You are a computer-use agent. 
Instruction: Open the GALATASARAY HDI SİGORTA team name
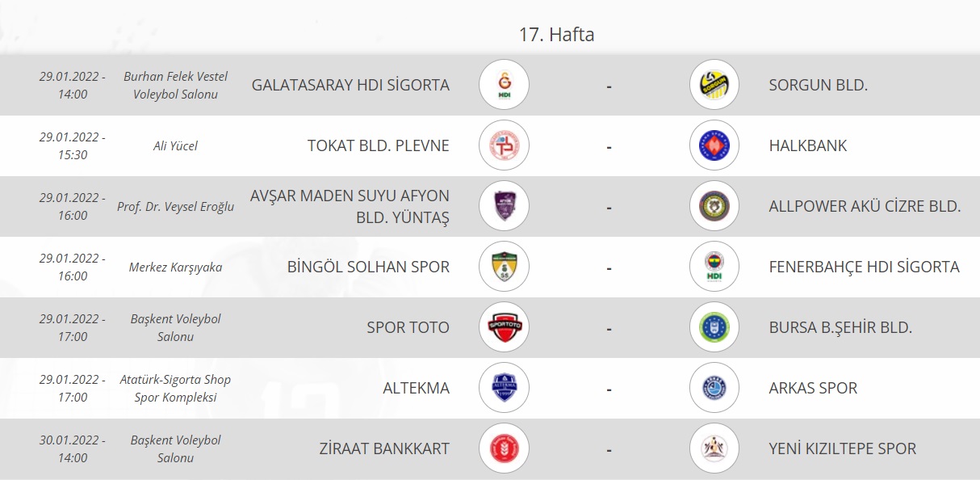pos(350,85)
